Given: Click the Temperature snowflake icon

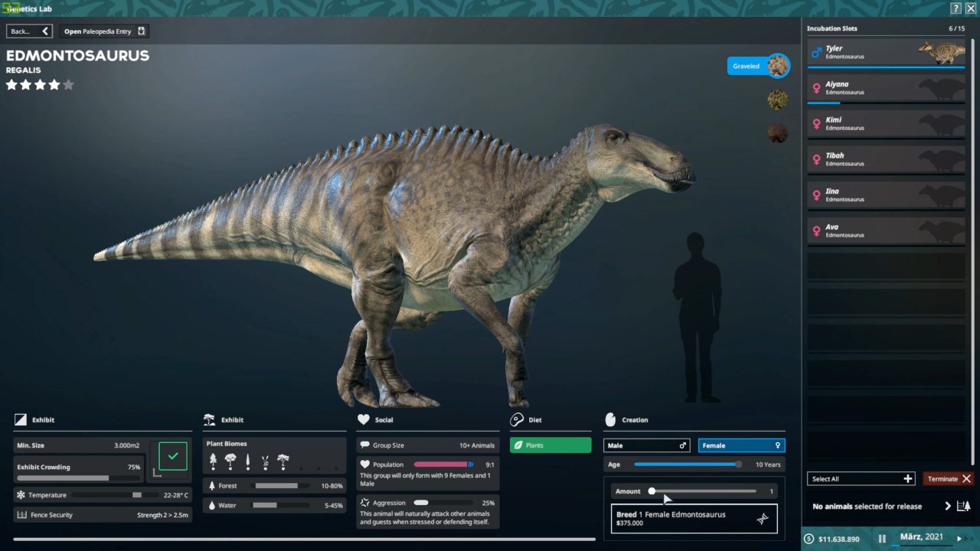Looking at the screenshot, I should (21, 495).
